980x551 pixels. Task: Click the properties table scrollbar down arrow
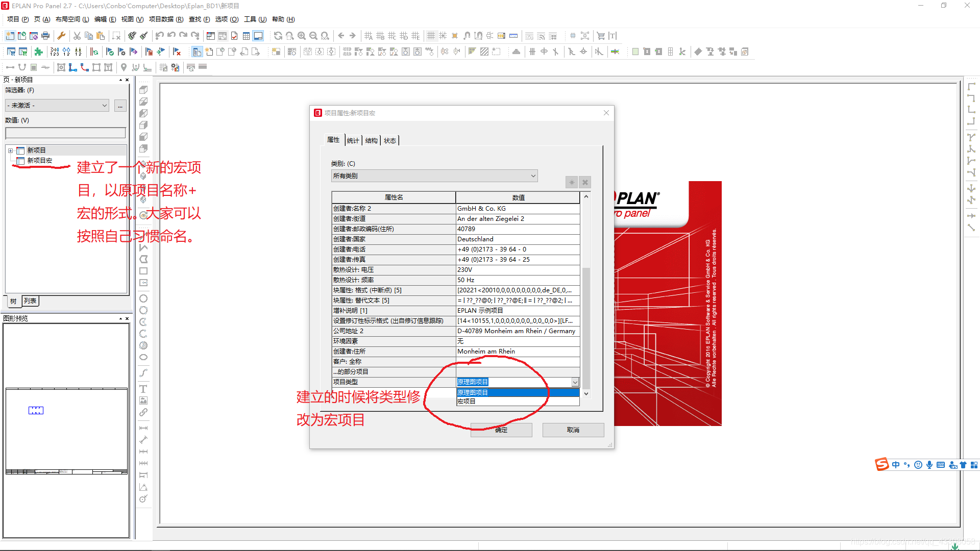pos(586,394)
